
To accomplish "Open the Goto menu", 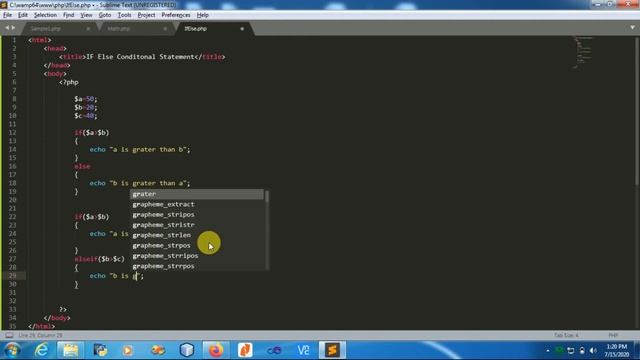I will point(105,15).
